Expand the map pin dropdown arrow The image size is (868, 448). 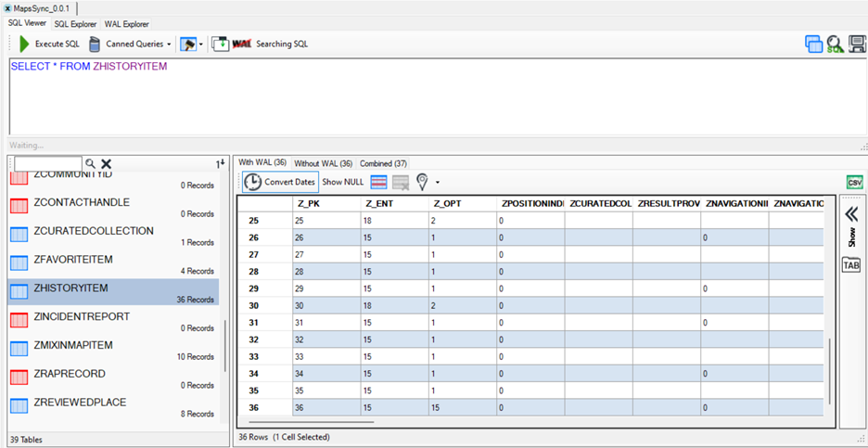click(437, 183)
